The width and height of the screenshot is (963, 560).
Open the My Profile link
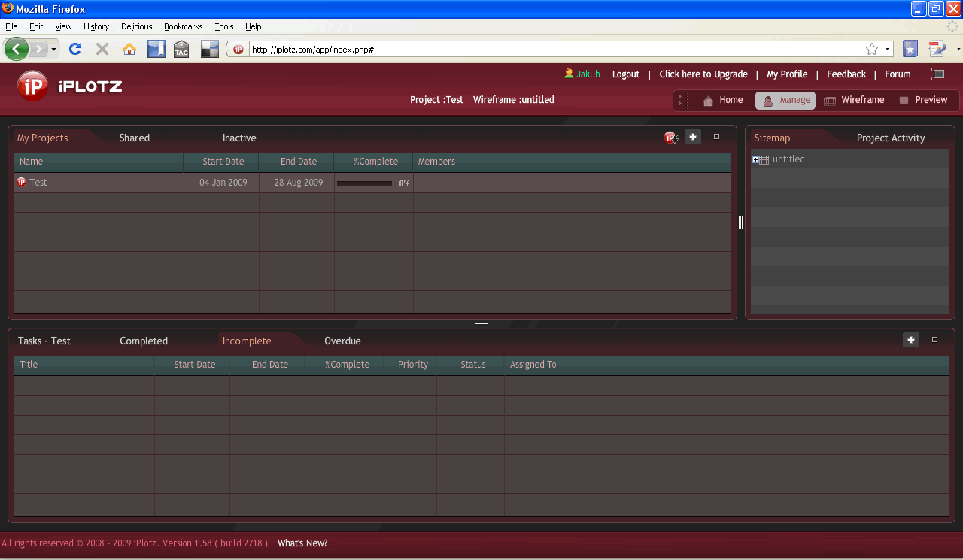pyautogui.click(x=787, y=74)
